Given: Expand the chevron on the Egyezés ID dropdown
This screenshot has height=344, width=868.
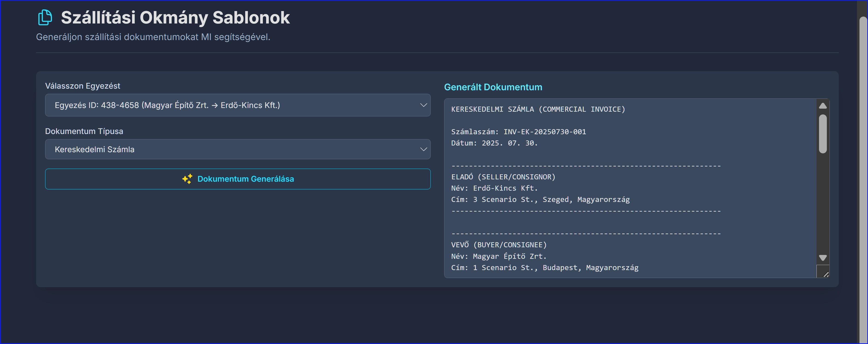Looking at the screenshot, I should coord(423,105).
